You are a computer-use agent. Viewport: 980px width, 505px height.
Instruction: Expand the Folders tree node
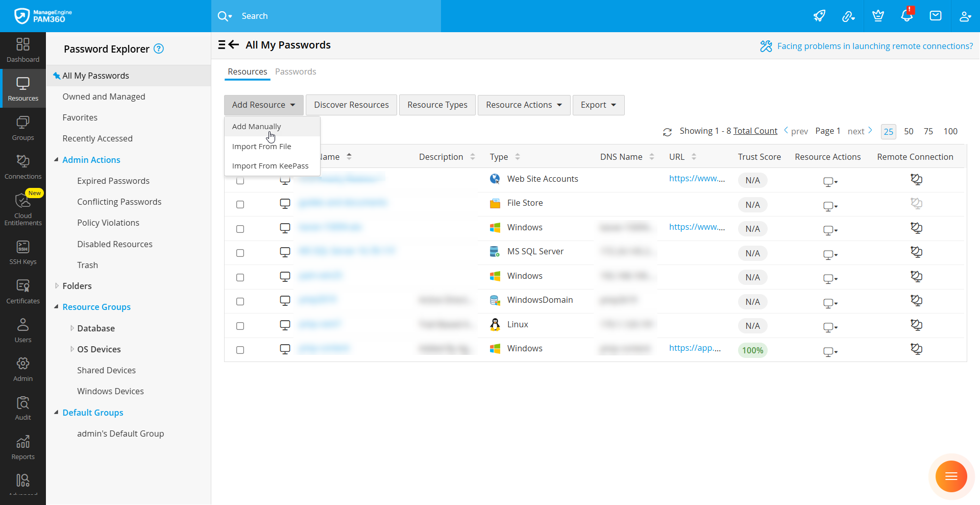tap(57, 286)
